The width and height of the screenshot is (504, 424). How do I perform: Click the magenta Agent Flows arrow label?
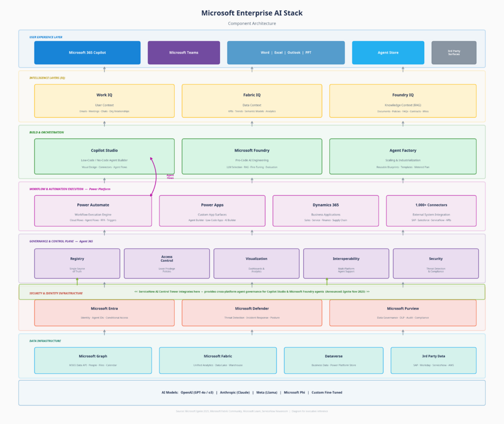pyautogui.click(x=170, y=177)
